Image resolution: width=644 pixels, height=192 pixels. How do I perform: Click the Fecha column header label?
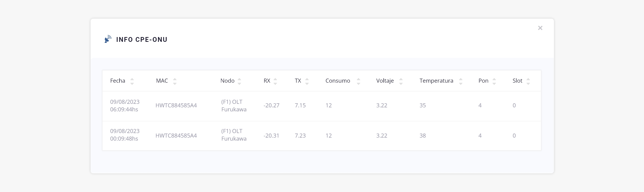(x=117, y=81)
